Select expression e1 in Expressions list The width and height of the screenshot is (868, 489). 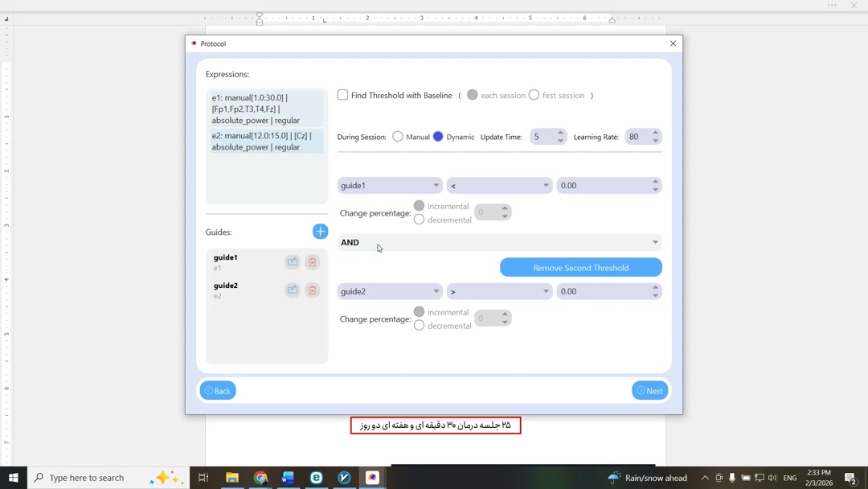(x=267, y=109)
